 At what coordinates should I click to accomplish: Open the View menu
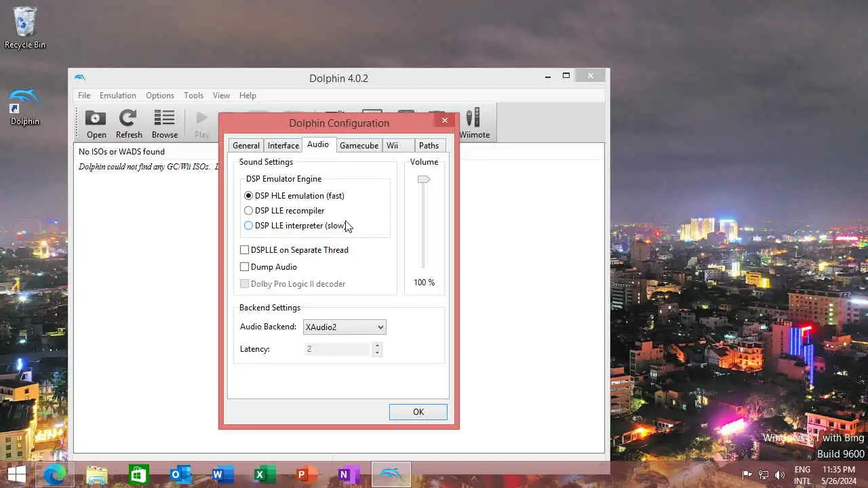click(x=221, y=96)
